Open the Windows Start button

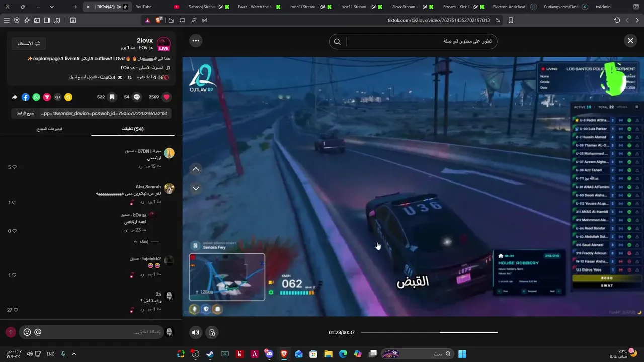pyautogui.click(x=462, y=354)
